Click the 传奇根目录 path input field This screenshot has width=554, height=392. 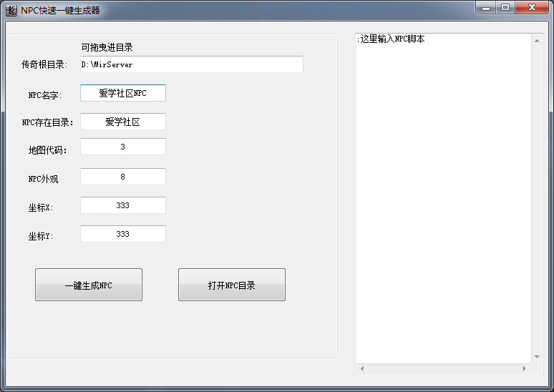192,64
